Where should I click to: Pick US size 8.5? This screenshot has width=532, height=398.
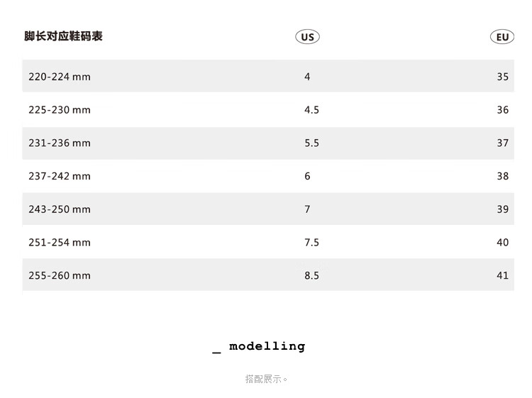pyautogui.click(x=311, y=275)
